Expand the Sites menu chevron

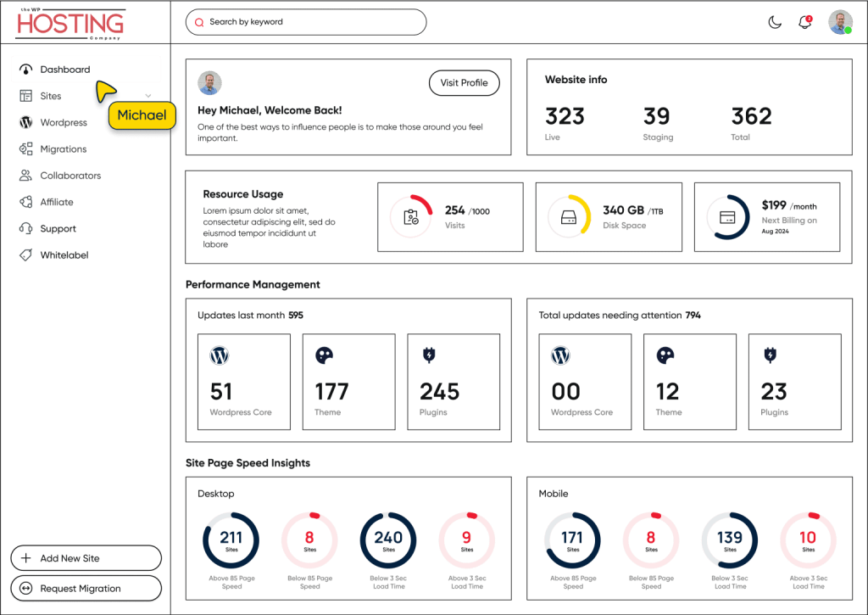pos(148,96)
